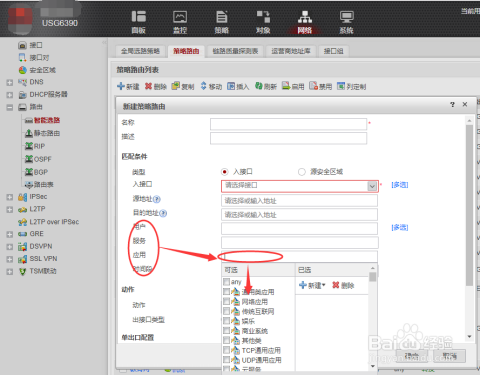Check the 网络应用 checkbox
480x375 pixels.
click(226, 301)
